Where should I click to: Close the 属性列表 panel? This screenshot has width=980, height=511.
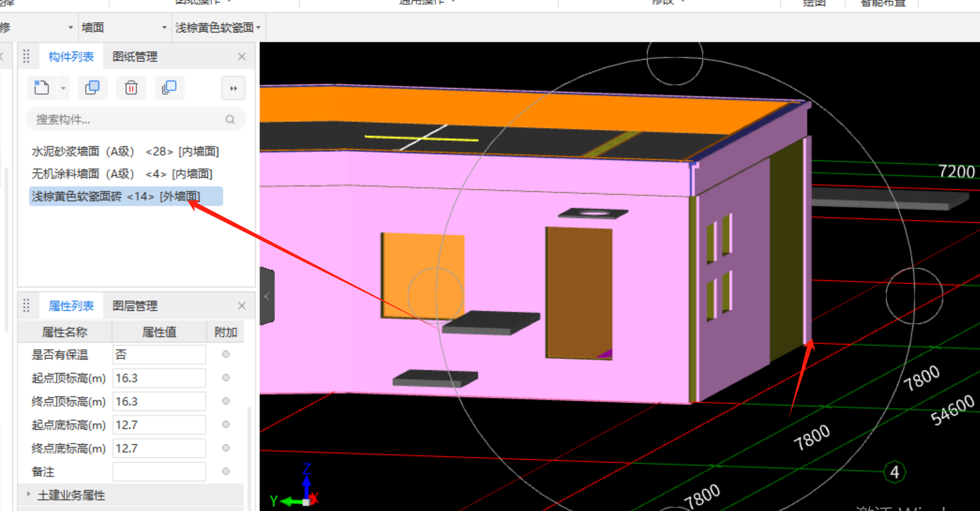coord(242,306)
